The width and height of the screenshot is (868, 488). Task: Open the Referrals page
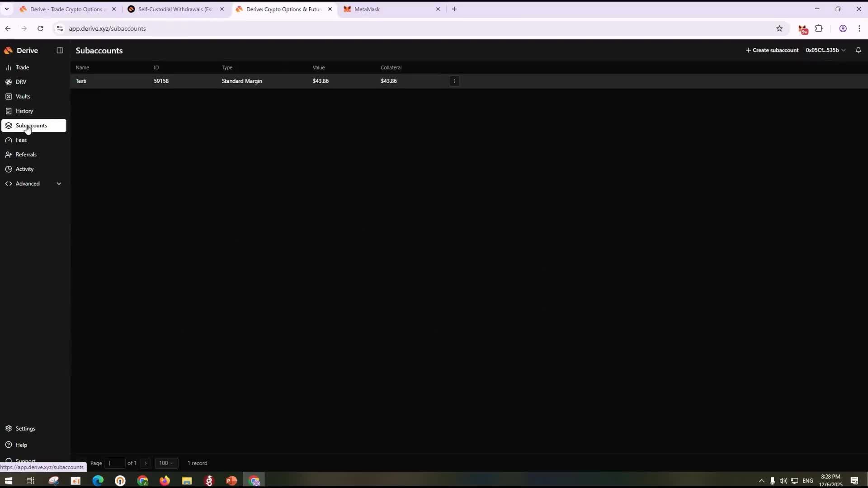coord(26,155)
